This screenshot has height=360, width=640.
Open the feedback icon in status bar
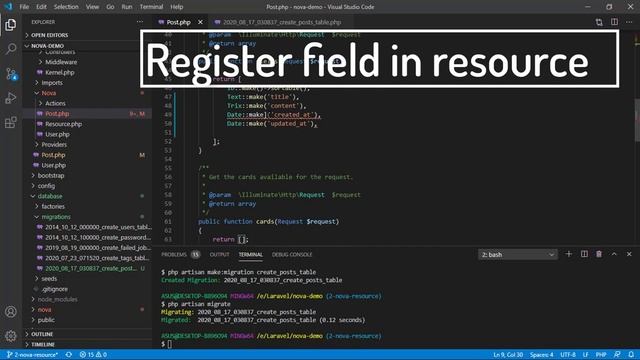tap(617, 355)
